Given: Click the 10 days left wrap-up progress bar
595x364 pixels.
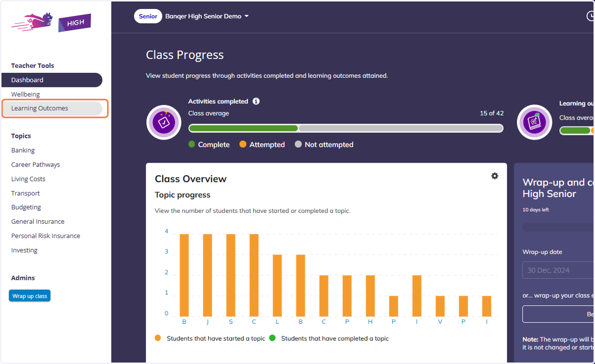Looking at the screenshot, I should 558,227.
